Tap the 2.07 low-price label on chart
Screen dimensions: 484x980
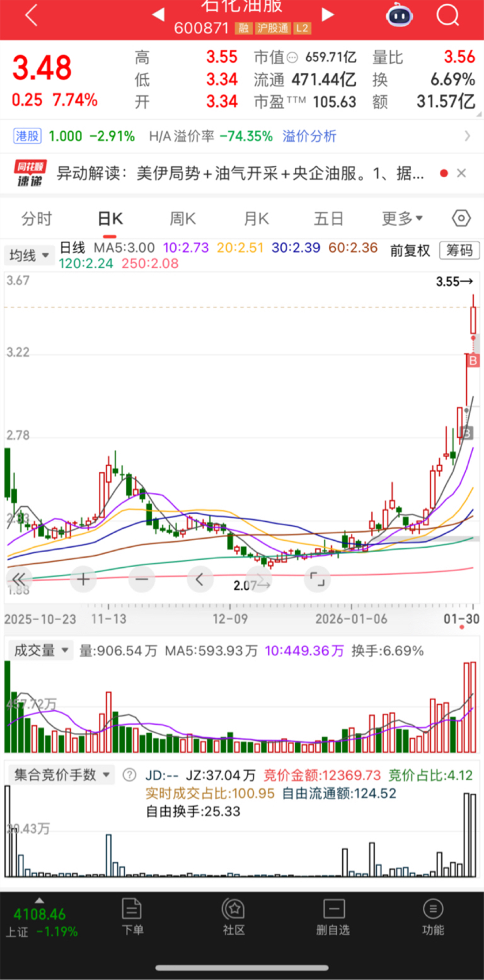tap(252, 585)
